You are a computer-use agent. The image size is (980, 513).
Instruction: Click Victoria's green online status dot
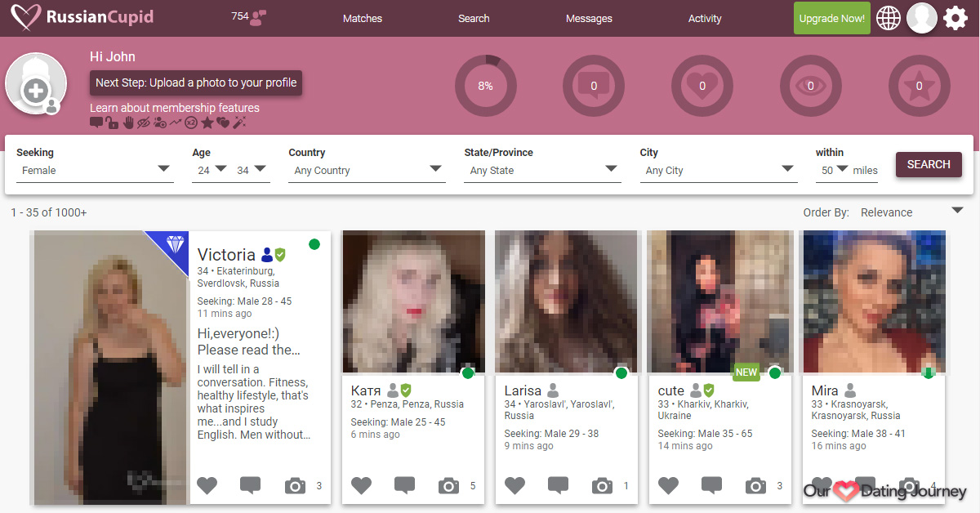coord(314,244)
